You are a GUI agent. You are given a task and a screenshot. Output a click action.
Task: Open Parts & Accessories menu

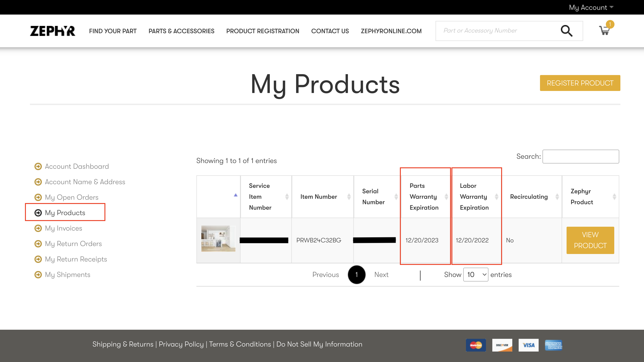181,31
